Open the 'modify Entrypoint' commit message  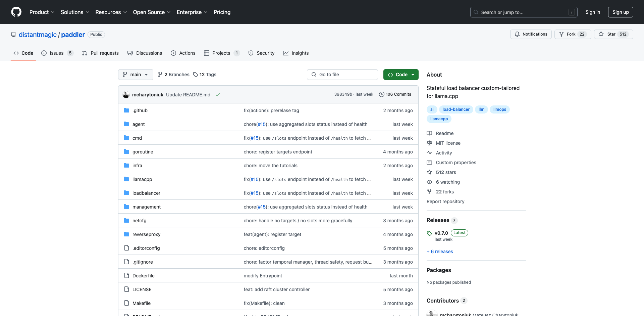(x=263, y=276)
